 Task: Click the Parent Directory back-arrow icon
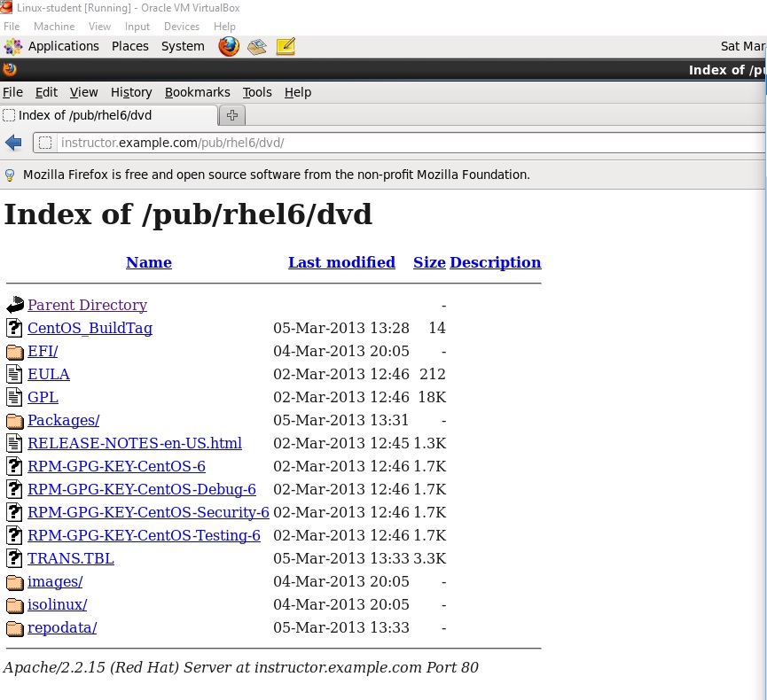15,305
